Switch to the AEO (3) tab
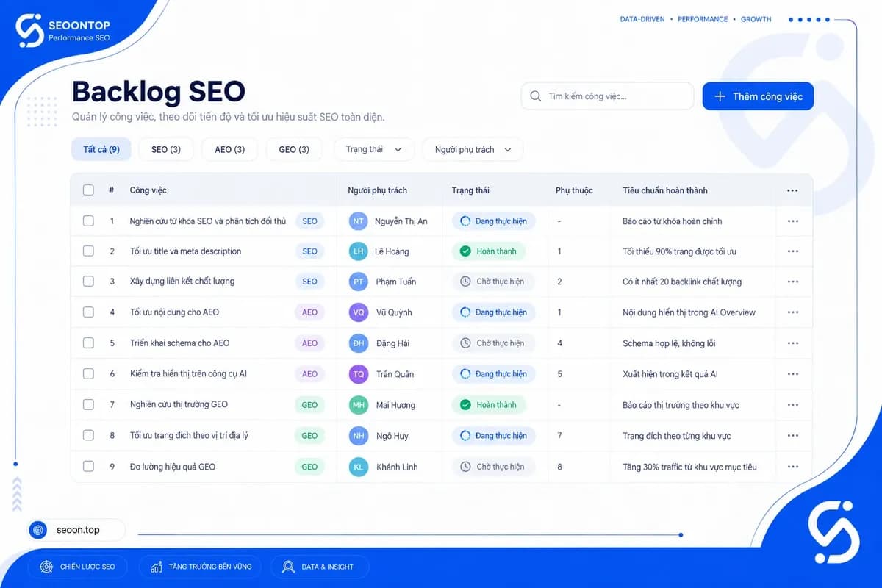Screen dimensions: 882x588 pyautogui.click(x=229, y=149)
